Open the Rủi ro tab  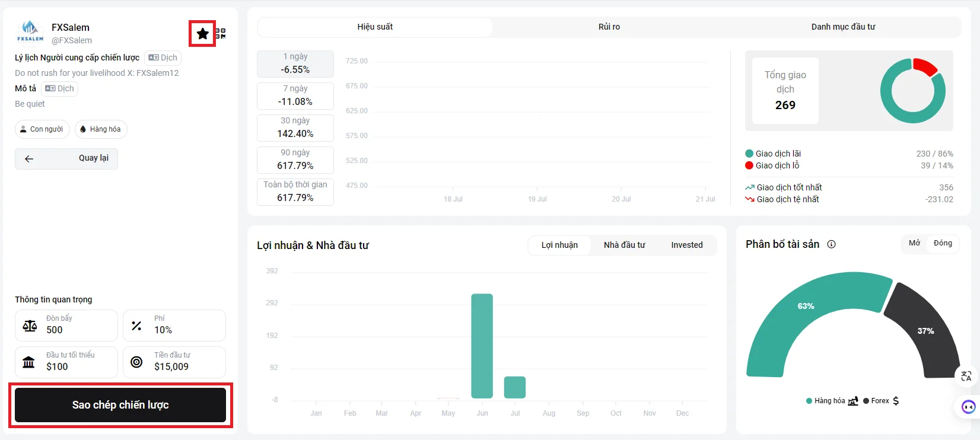tap(609, 27)
